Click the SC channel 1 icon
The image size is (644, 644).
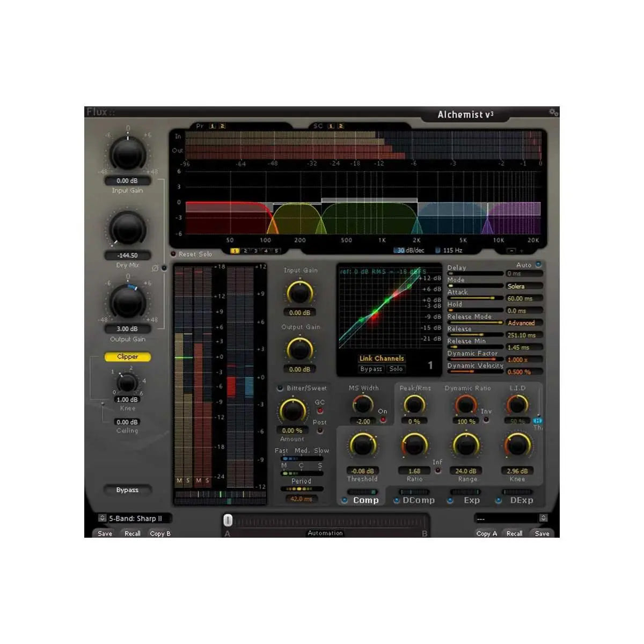pos(331,126)
